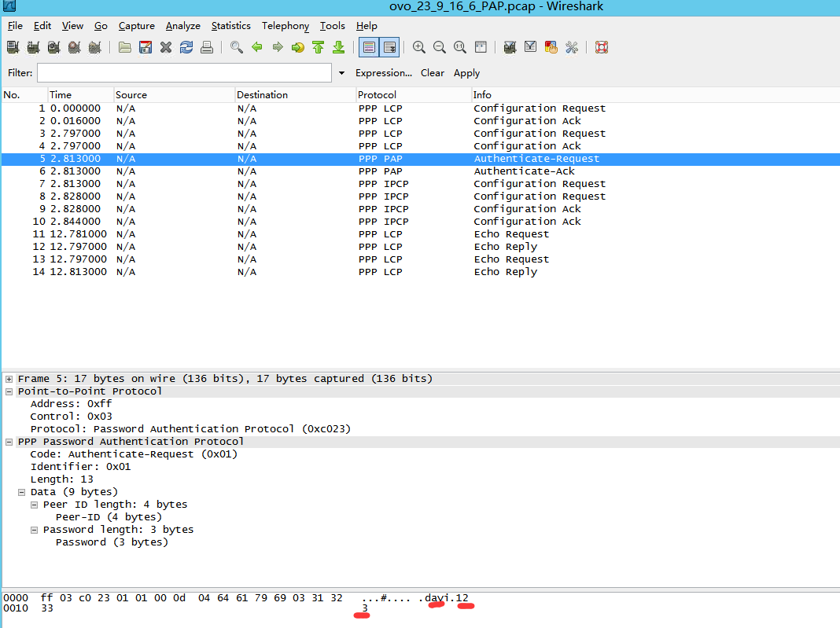Viewport: 840px width, 628px height.
Task: Edit capture filter icon
Action: pyautogui.click(x=510, y=47)
